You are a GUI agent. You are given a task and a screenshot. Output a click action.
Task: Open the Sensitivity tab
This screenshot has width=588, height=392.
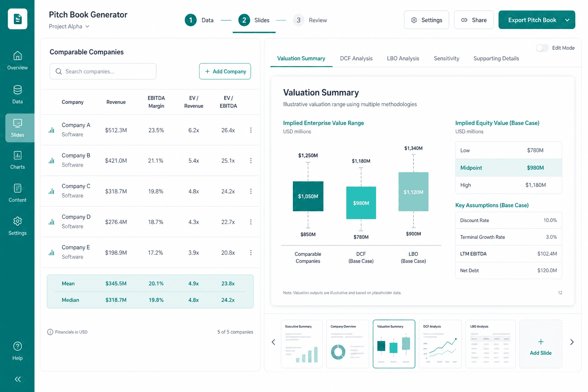pos(446,59)
